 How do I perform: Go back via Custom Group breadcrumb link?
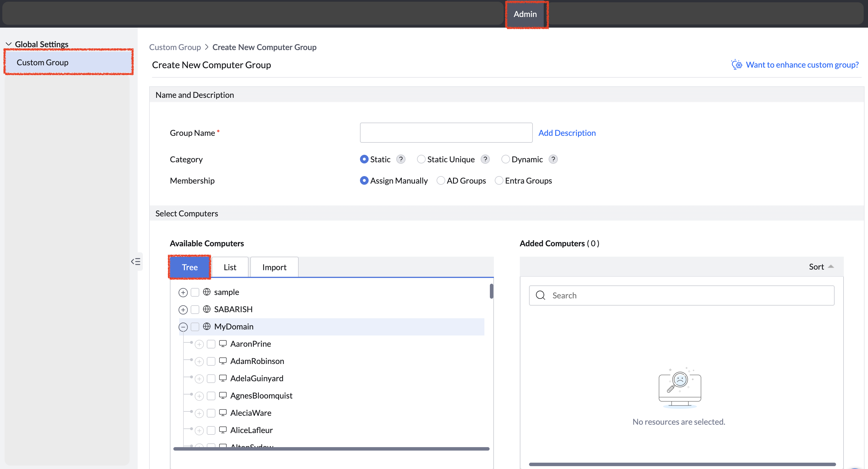175,47
